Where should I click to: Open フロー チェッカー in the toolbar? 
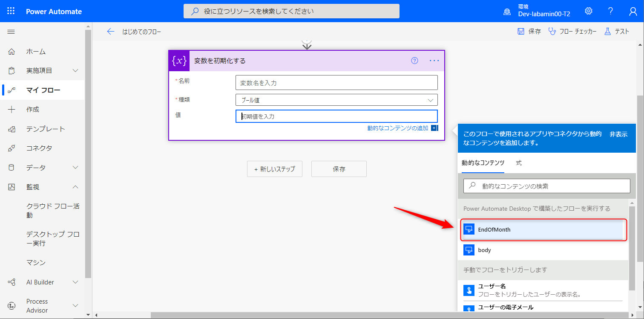tap(572, 32)
